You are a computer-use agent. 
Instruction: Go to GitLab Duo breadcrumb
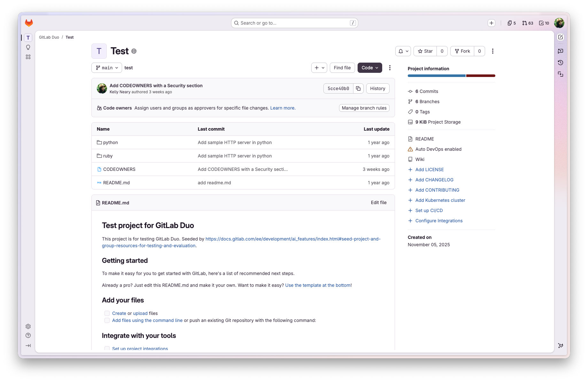pyautogui.click(x=49, y=37)
